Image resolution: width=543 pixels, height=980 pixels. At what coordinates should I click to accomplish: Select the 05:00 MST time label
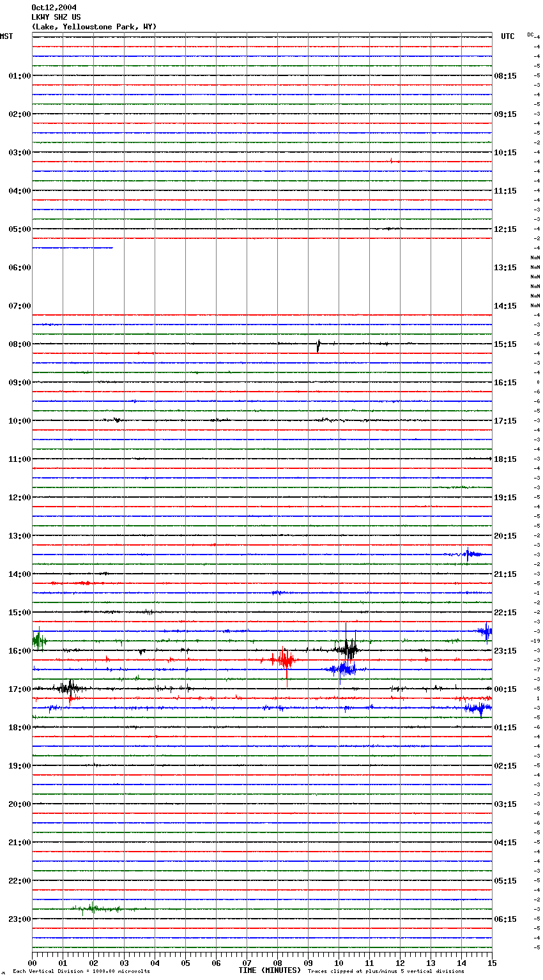pyautogui.click(x=20, y=229)
